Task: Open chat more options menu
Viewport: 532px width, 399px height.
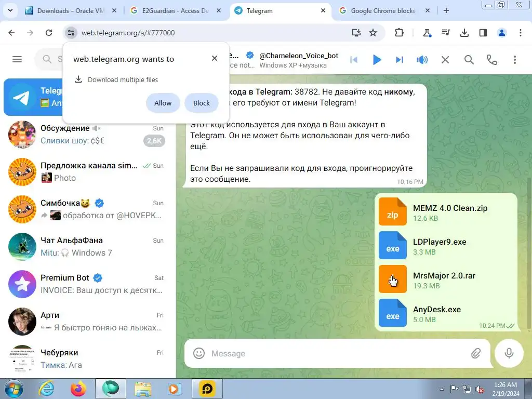Action: (515, 60)
